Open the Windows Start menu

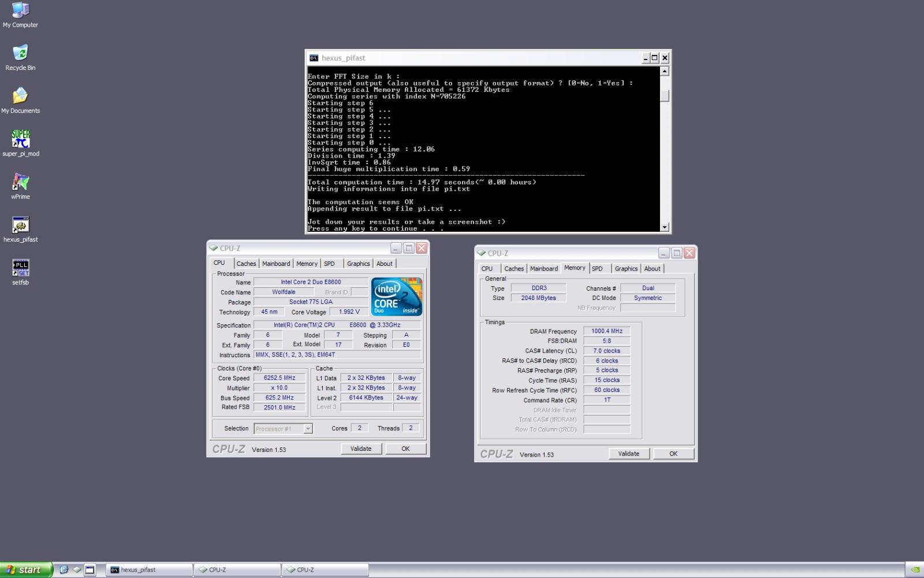pos(27,569)
